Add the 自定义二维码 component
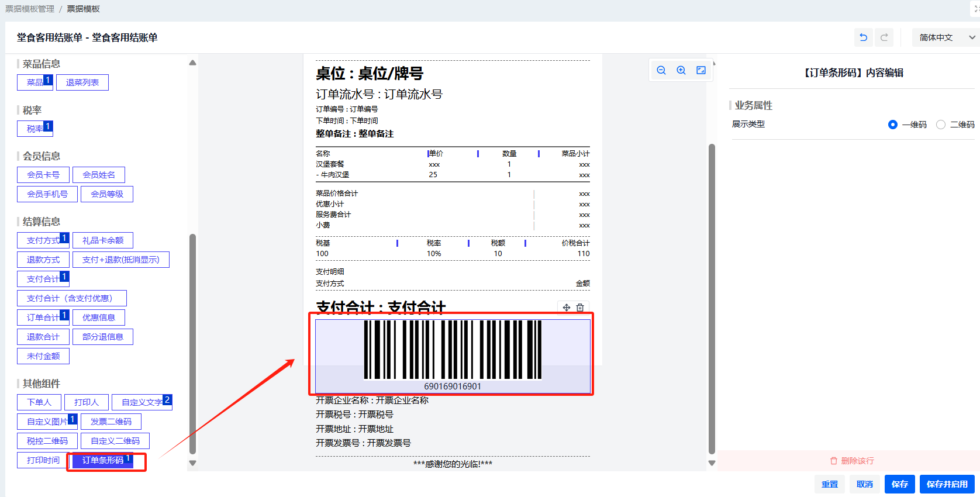980x497 pixels. pos(115,441)
